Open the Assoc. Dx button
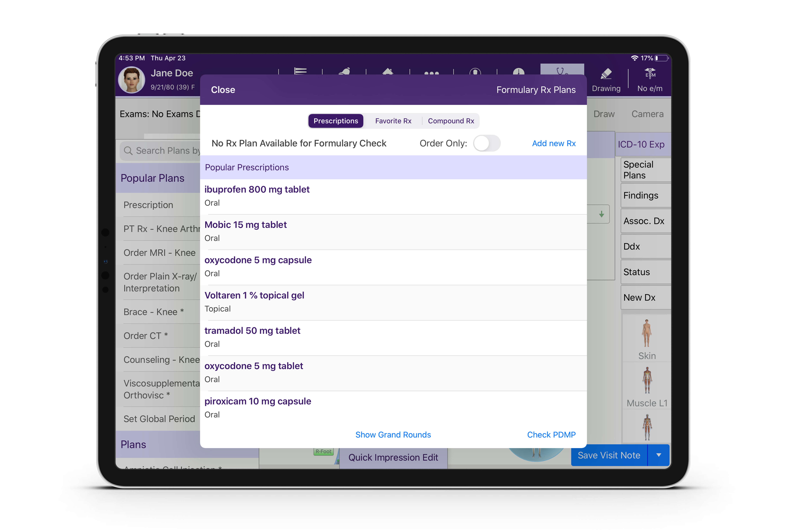Screen dimensions: 786x532 tap(646, 221)
